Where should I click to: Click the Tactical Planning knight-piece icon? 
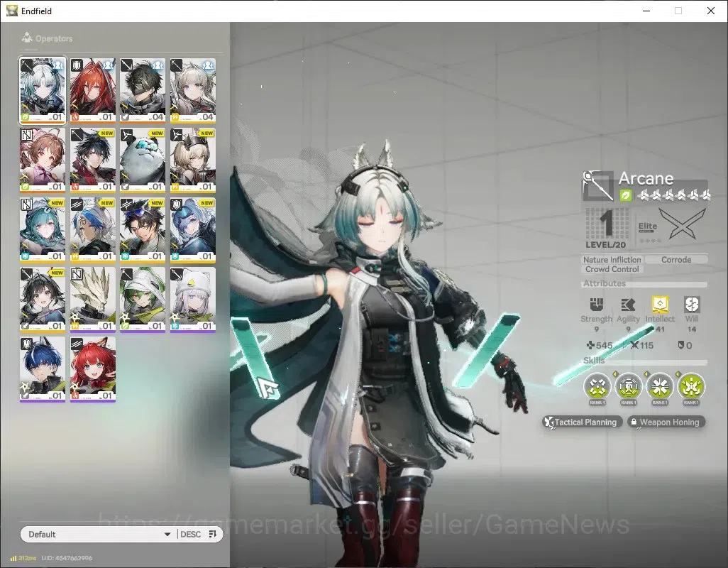(548, 422)
